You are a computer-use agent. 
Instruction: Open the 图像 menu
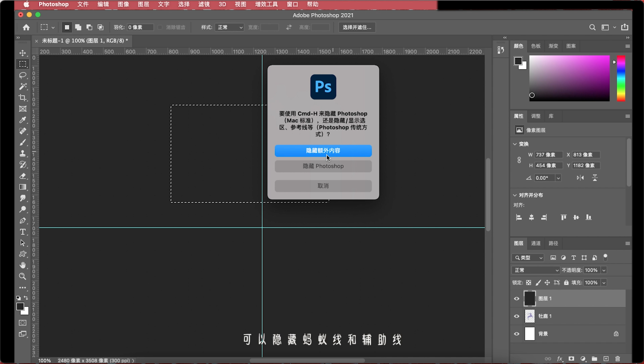pyautogui.click(x=123, y=4)
